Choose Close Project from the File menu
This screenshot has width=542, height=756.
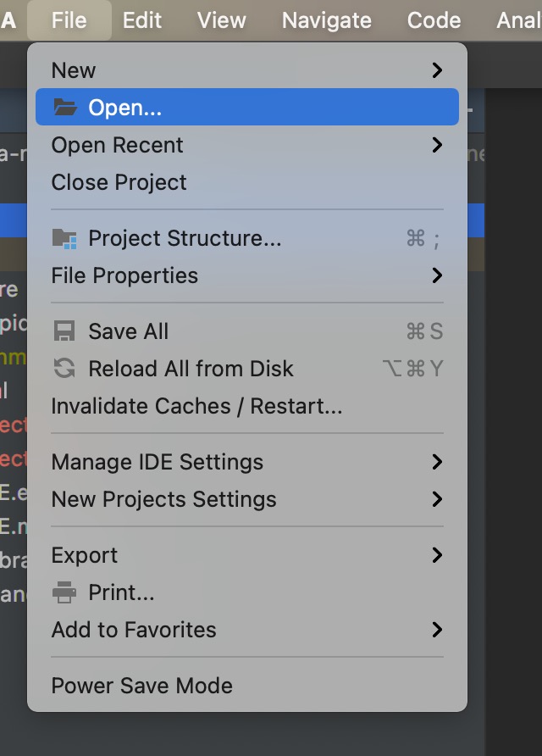tap(247, 182)
